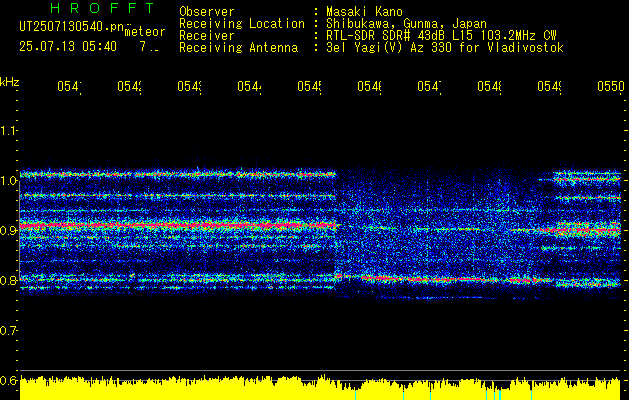The width and height of the screenshot is (629, 400).
Task: Click the word meteor under filename
Action: coord(144,32)
